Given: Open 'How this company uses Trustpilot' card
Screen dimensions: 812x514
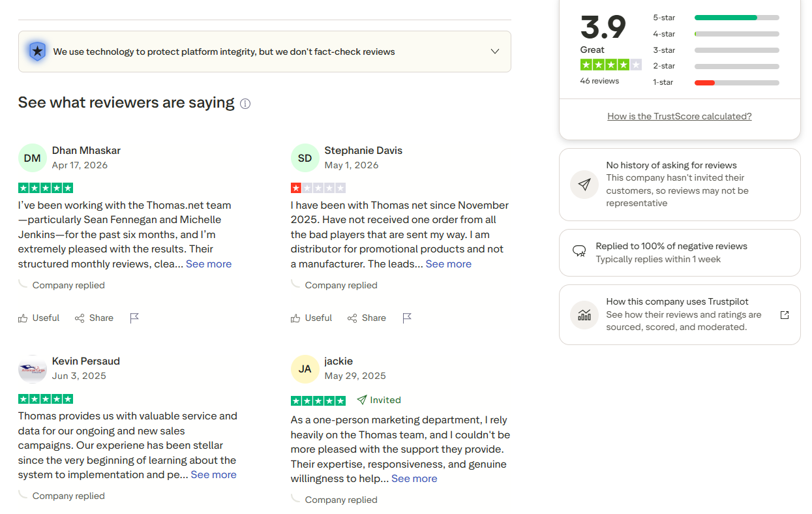Looking at the screenshot, I should 680,314.
